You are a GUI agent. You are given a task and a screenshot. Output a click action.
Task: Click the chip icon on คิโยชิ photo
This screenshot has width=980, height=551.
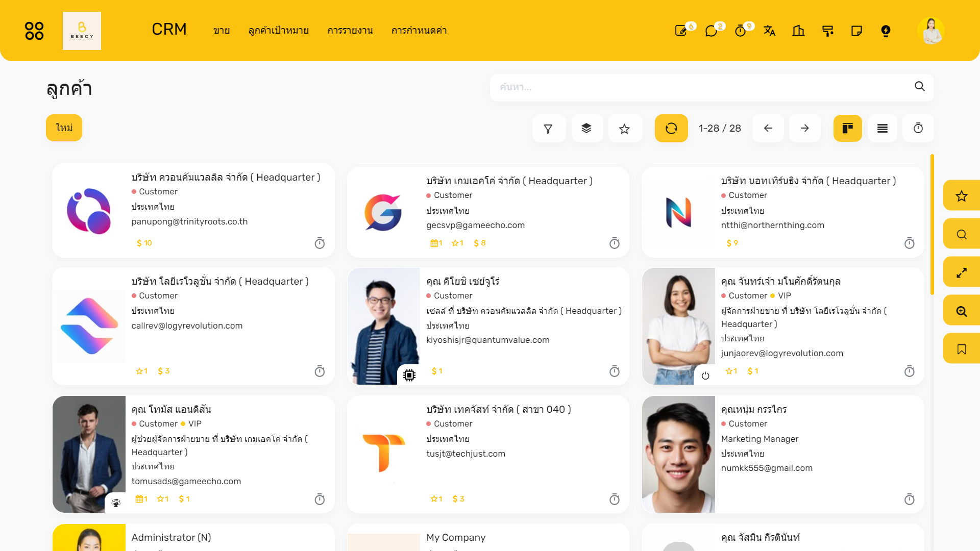pos(409,375)
